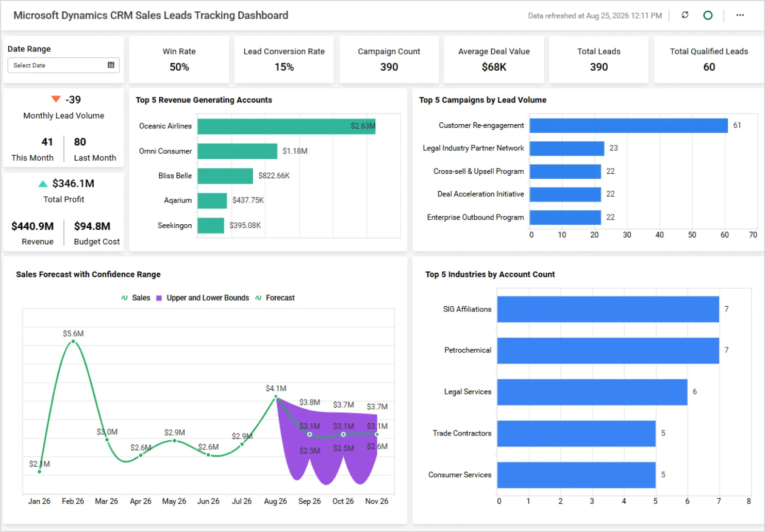Click the Aug 26 axis label

click(275, 501)
